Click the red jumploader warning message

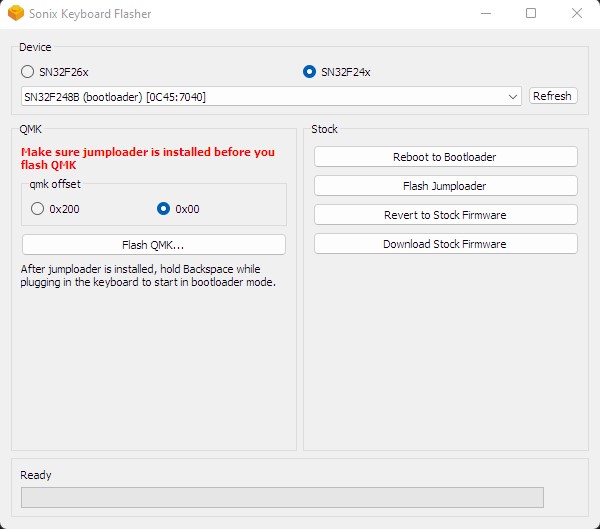point(148,158)
